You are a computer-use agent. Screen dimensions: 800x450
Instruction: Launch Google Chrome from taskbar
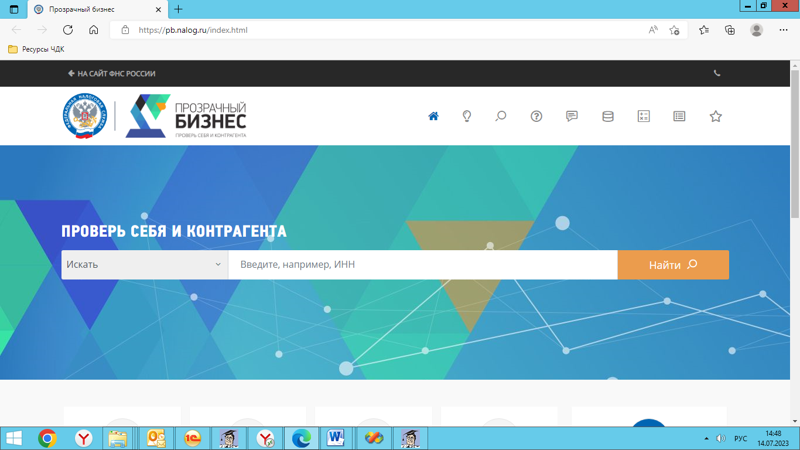[47, 438]
